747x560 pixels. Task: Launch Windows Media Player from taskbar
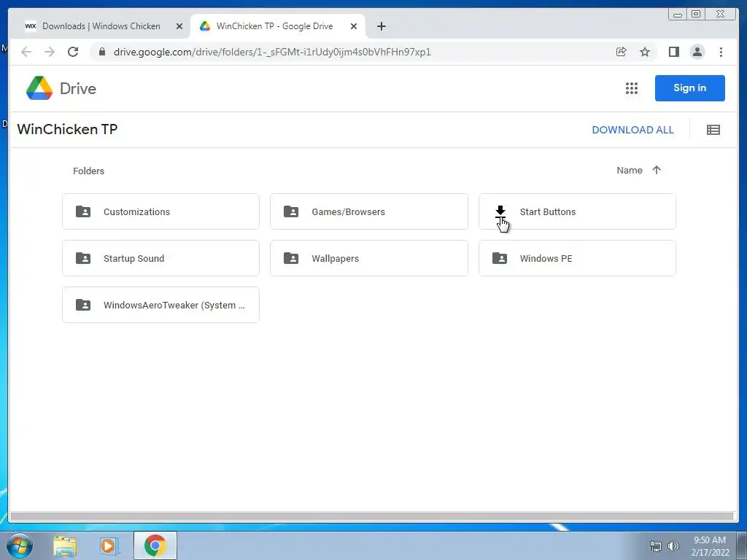109,546
